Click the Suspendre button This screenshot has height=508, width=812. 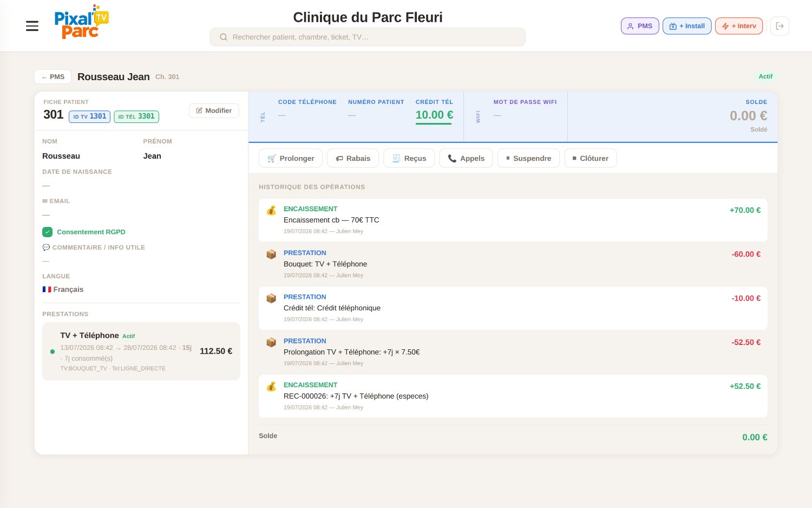coord(528,158)
